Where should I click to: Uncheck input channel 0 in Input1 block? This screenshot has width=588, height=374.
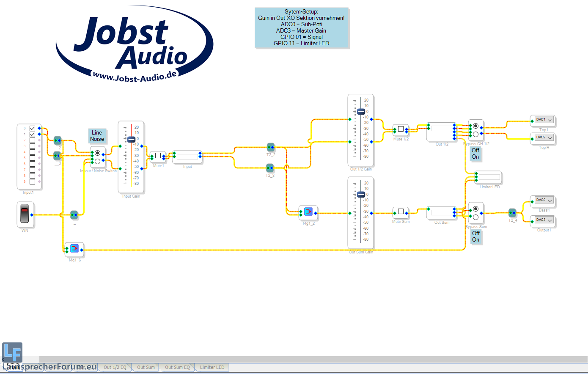32,128
